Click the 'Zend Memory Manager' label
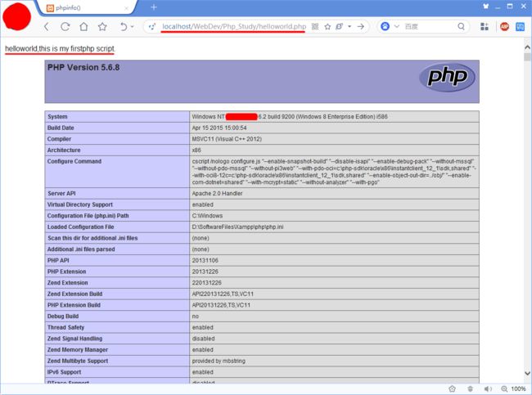Image resolution: width=532 pixels, height=395 pixels. point(78,350)
